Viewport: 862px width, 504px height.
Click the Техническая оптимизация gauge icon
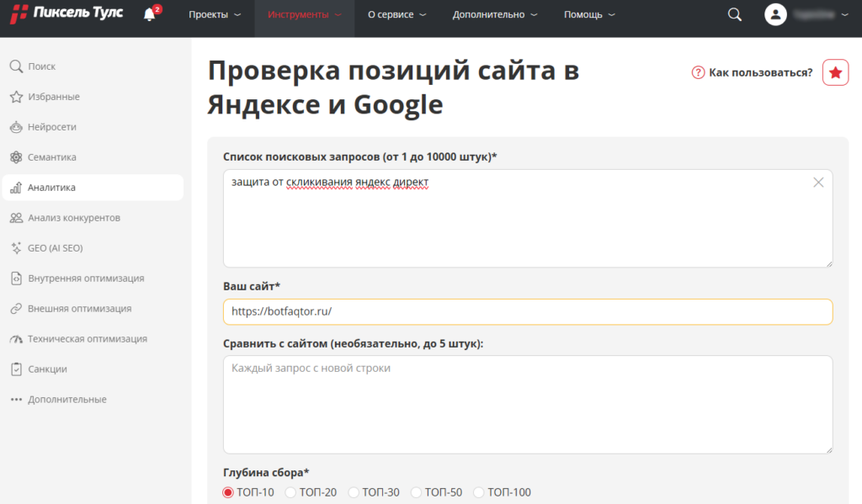[x=16, y=338]
